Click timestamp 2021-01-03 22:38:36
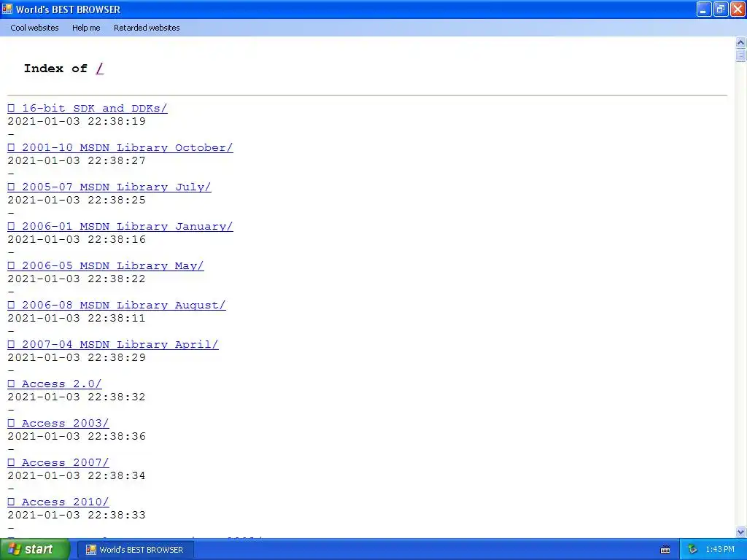Screen dimensions: 747x560 pos(77,436)
